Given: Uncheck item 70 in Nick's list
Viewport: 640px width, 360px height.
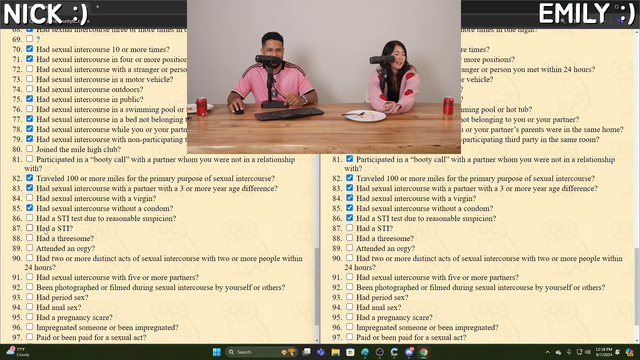Looking at the screenshot, I should pyautogui.click(x=29, y=49).
